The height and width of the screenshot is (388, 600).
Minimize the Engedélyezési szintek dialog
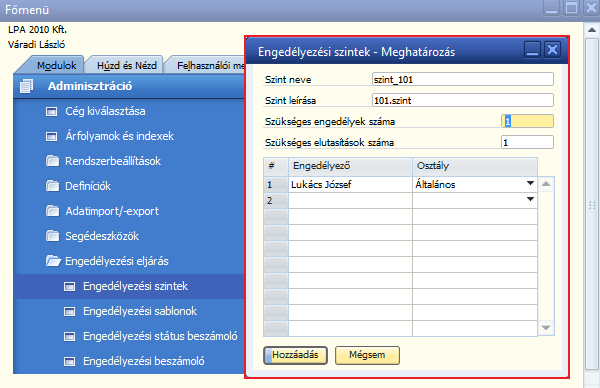coord(532,50)
